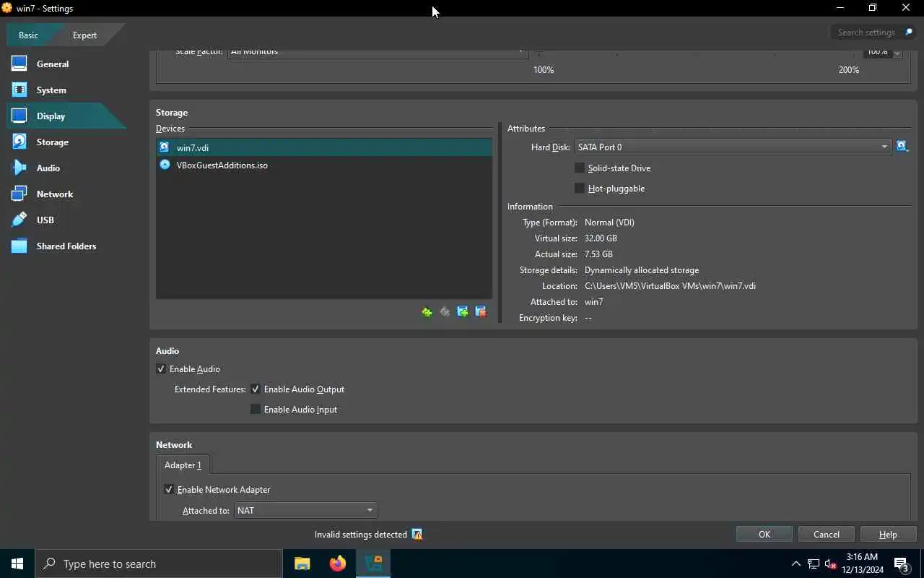
Task: Enable the Solid-state Drive checkbox
Action: 580,168
